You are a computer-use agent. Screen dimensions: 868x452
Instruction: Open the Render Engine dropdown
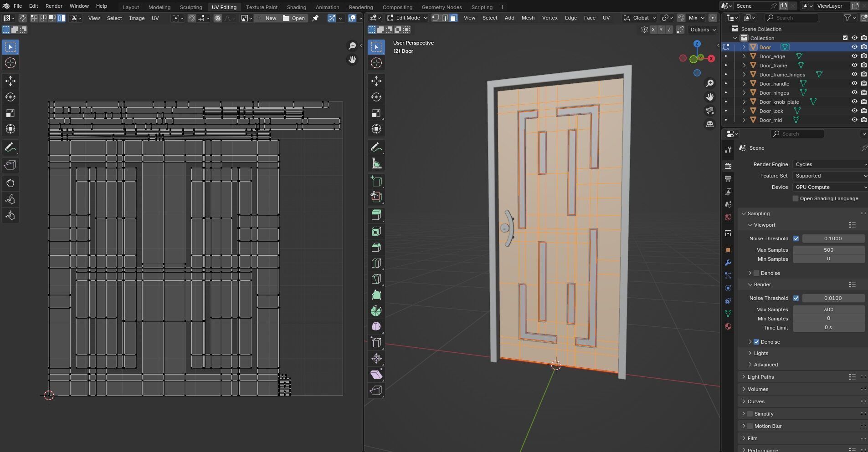tap(830, 164)
